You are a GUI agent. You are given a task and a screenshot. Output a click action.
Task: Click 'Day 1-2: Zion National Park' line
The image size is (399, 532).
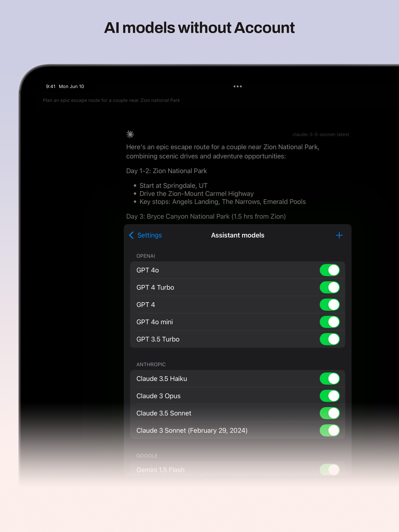click(x=167, y=171)
